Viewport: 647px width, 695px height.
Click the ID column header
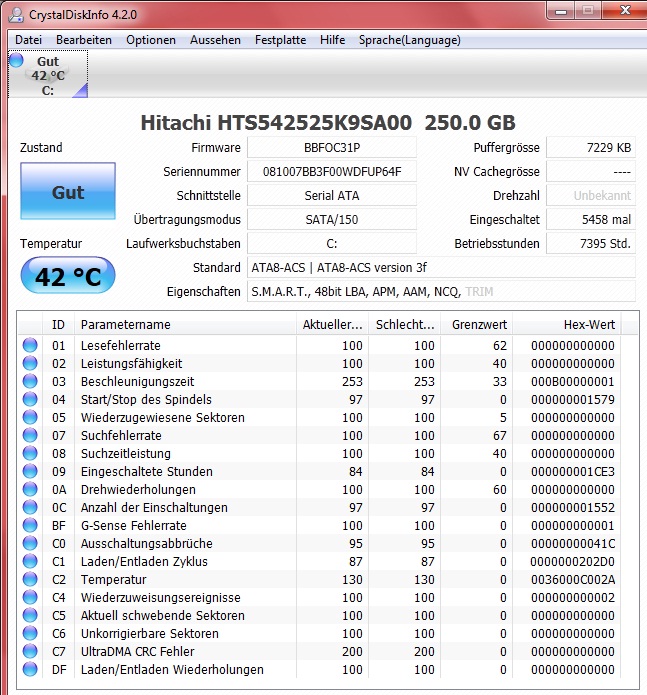tap(58, 324)
